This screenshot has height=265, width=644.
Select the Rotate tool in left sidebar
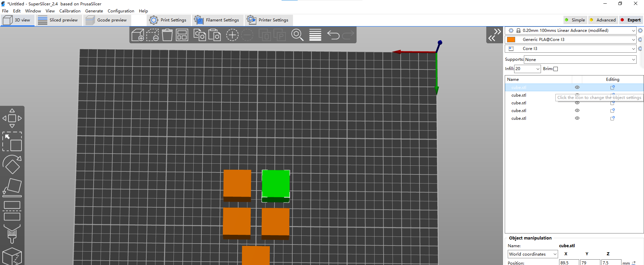(x=12, y=164)
